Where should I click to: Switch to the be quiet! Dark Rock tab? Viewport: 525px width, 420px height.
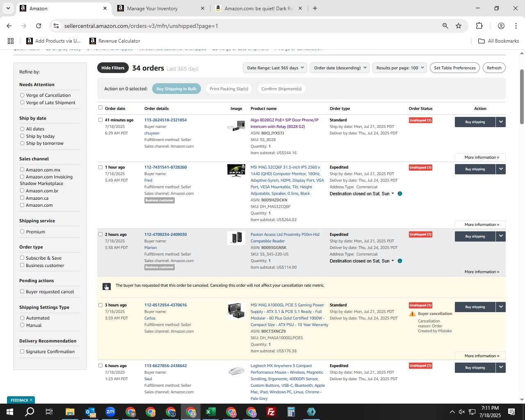click(258, 8)
